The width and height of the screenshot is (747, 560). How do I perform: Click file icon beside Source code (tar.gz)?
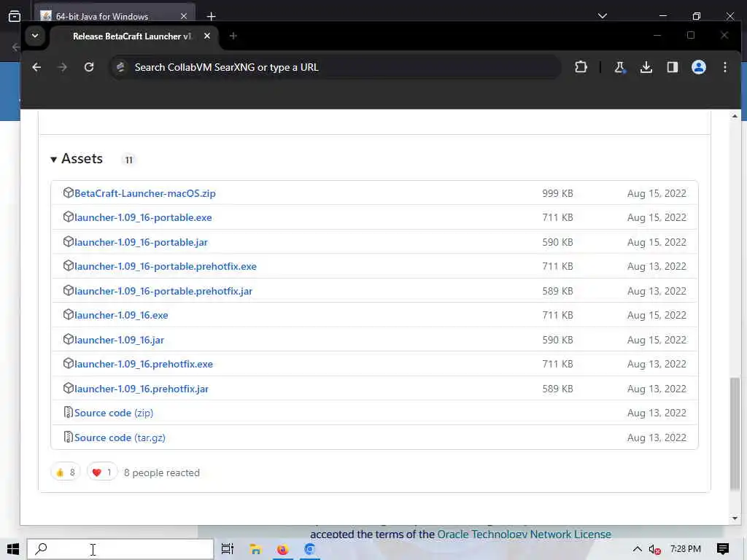[68, 437]
